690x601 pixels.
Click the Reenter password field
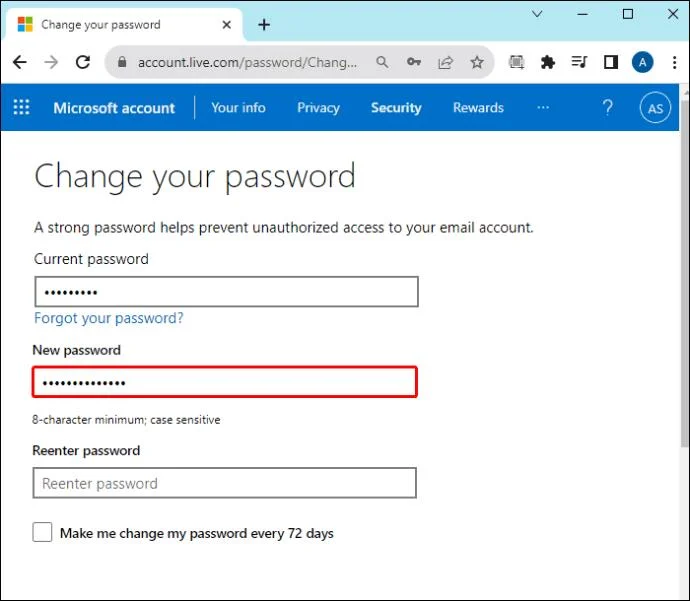point(224,483)
